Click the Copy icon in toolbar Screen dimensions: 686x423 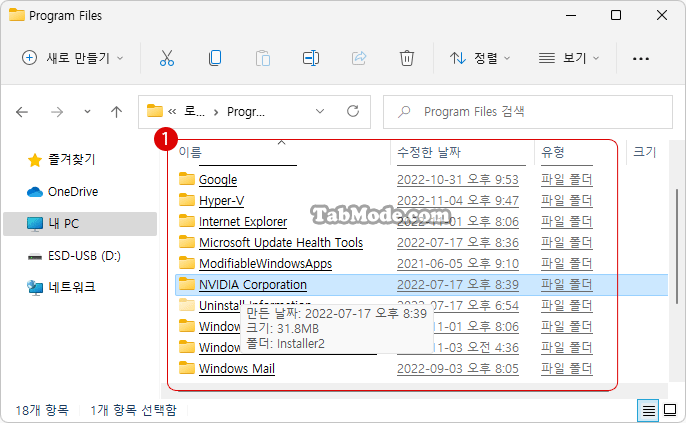[x=215, y=58]
